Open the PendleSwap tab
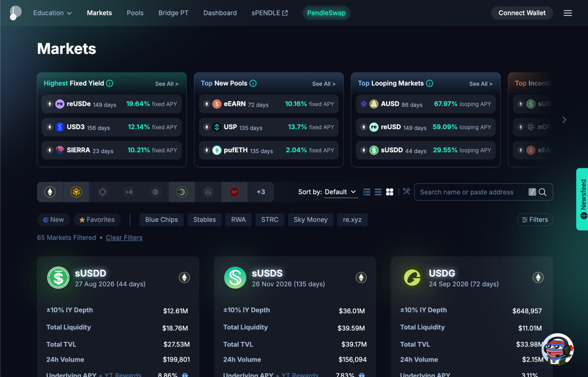 click(326, 13)
